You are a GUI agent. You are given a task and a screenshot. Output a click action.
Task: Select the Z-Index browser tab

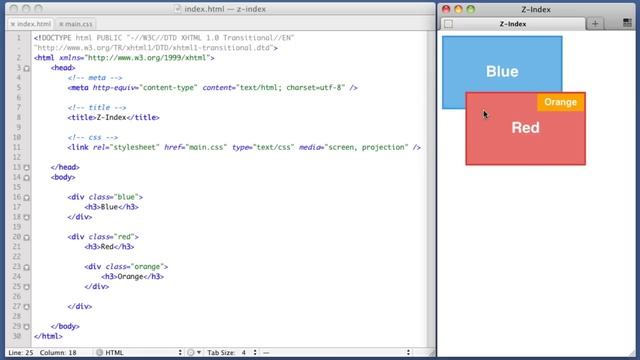513,24
